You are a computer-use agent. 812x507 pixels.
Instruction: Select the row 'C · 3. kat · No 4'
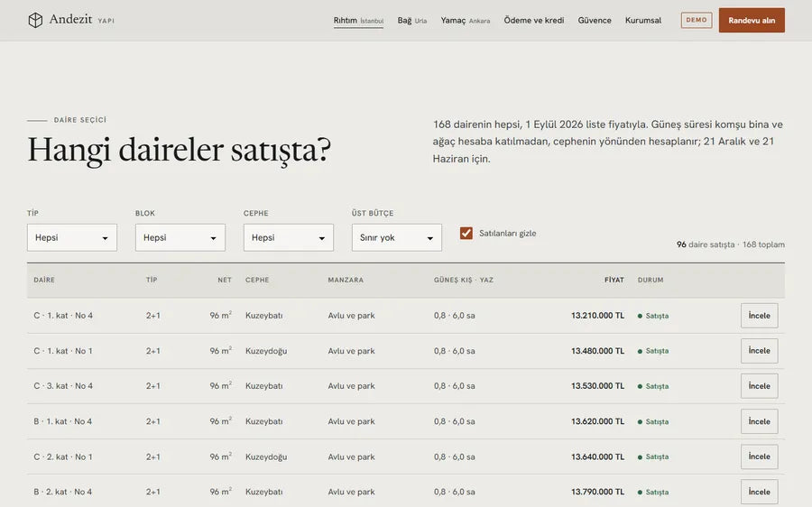406,386
